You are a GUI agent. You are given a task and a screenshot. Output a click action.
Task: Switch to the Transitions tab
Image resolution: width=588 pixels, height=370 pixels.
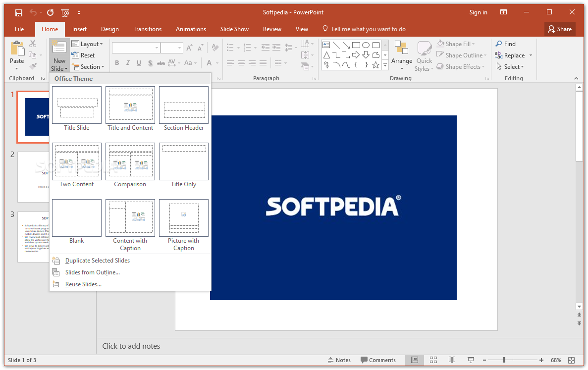click(x=148, y=29)
